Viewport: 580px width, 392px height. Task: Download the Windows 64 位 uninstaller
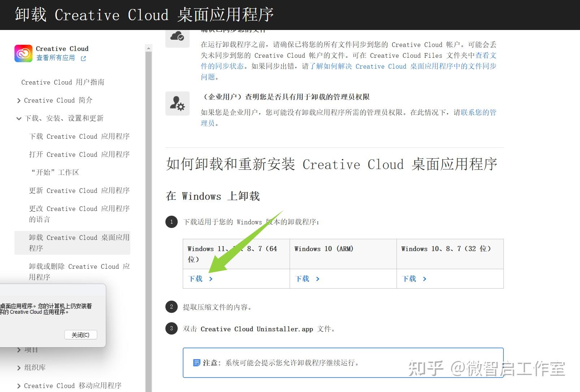point(200,279)
